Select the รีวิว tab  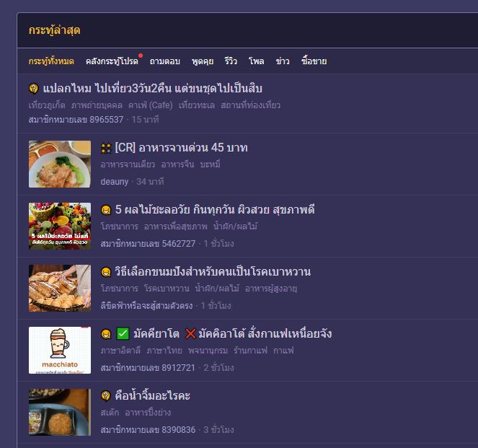click(x=231, y=61)
